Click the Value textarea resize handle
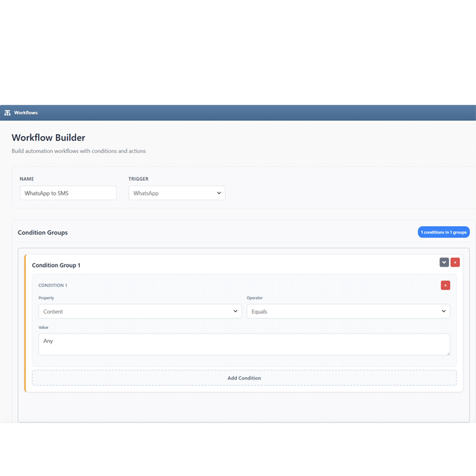The width and height of the screenshot is (476, 476). point(447,353)
